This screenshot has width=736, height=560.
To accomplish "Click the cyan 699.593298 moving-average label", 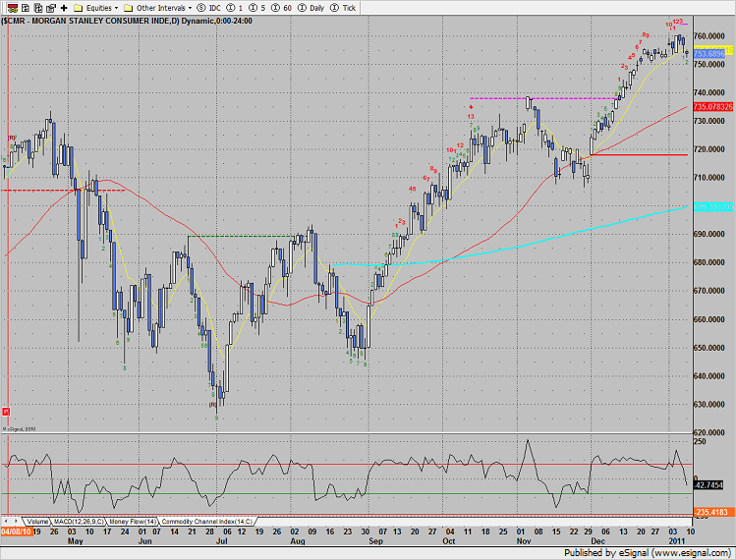I will [713, 206].
